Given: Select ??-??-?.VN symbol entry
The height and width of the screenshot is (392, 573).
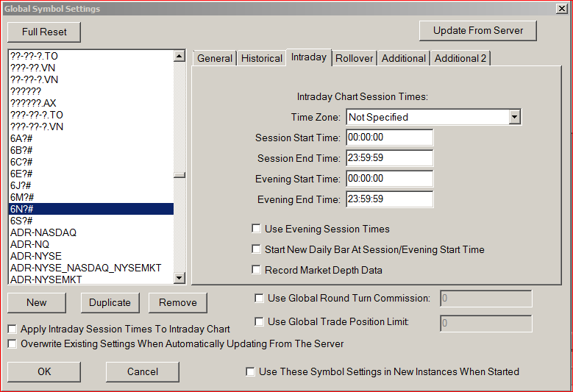Looking at the screenshot, I should click(91, 79).
